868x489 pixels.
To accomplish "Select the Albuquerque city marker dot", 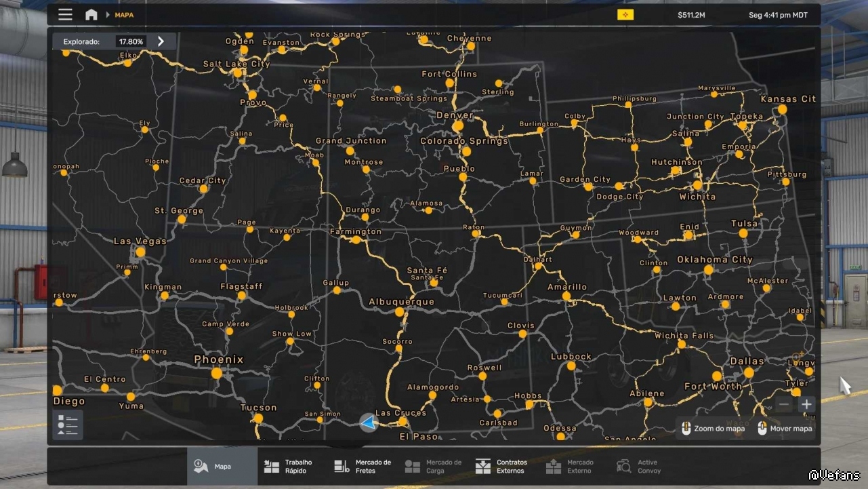I will click(x=400, y=313).
